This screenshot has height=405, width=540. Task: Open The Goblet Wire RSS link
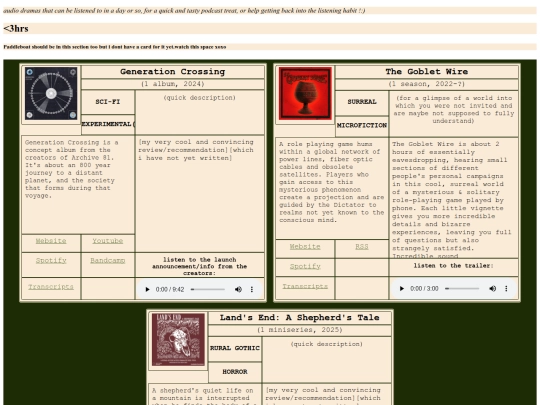[362, 247]
